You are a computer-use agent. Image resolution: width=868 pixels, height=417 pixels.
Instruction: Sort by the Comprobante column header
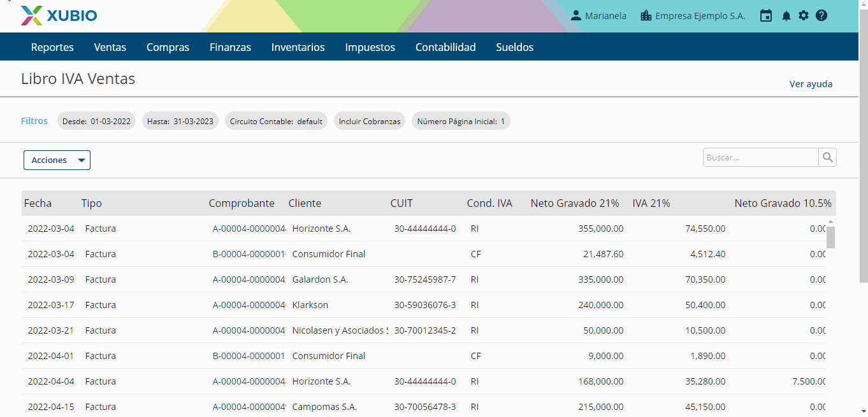click(x=242, y=203)
